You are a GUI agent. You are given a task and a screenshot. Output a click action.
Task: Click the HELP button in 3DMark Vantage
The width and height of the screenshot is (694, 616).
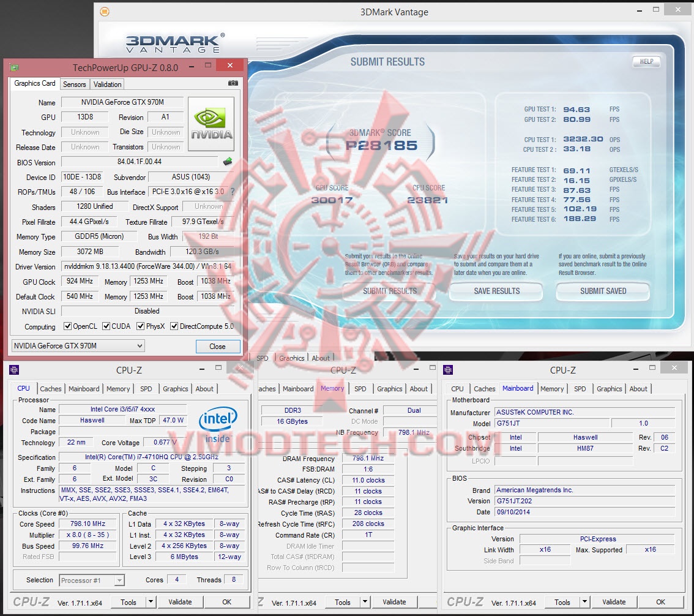point(646,62)
